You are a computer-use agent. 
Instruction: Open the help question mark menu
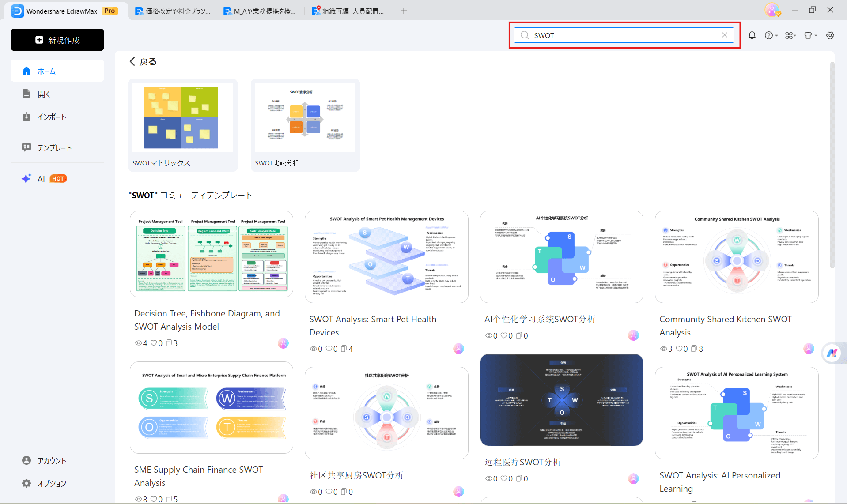[x=771, y=35]
